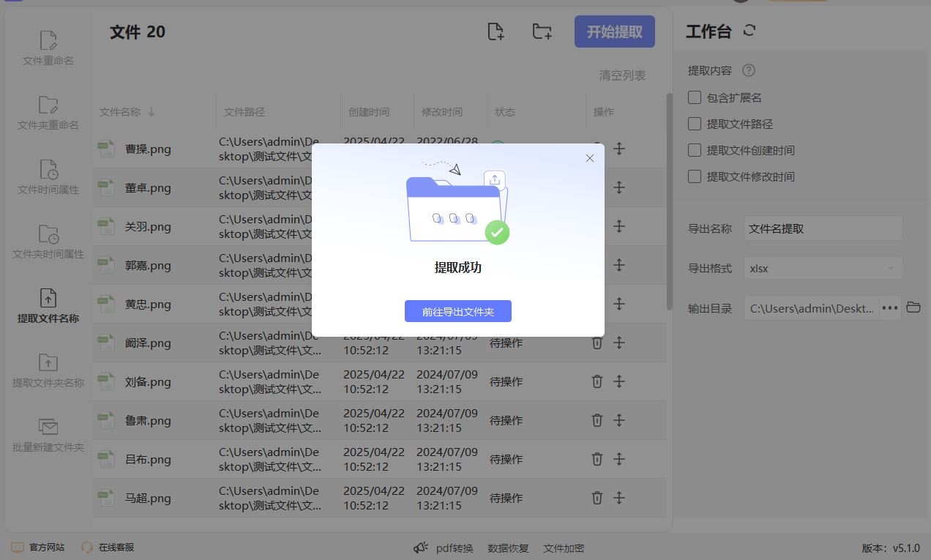The height and width of the screenshot is (560, 931).
Task: Click the move handle for 阚泽.png
Action: [619, 343]
